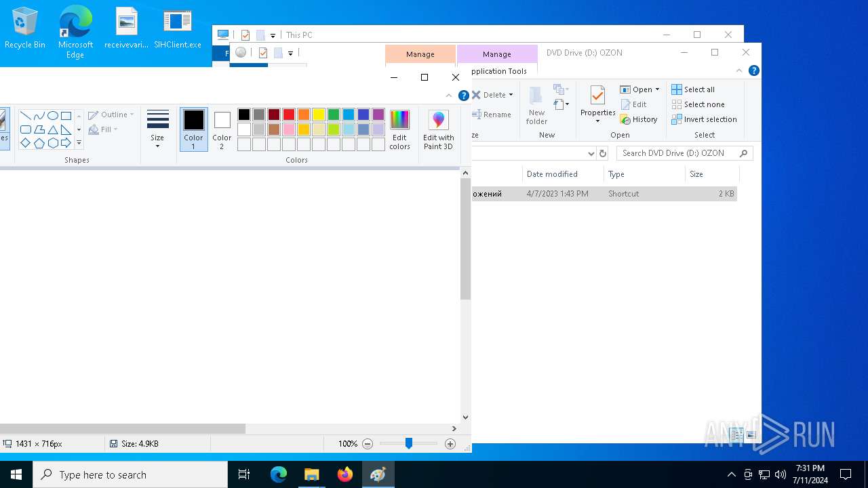
Task: Click Rename in Explorer ribbon
Action: point(491,115)
